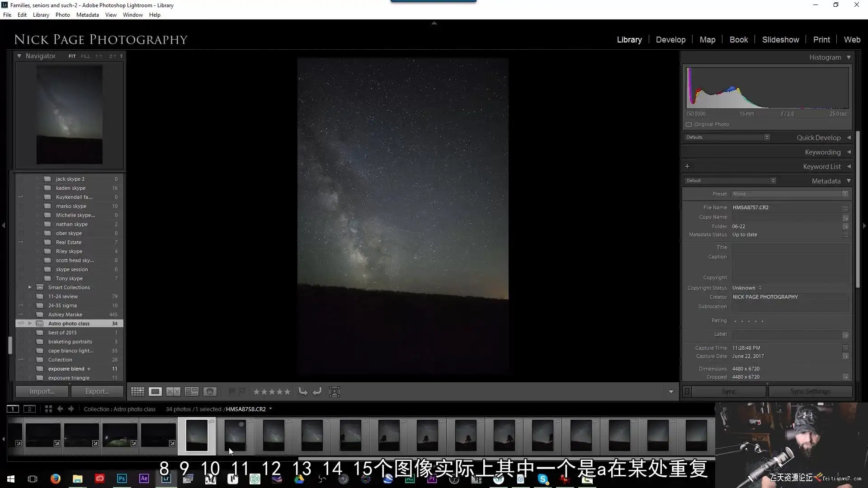Open Compare view with XY icon
The width and height of the screenshot is (868, 488).
click(173, 392)
